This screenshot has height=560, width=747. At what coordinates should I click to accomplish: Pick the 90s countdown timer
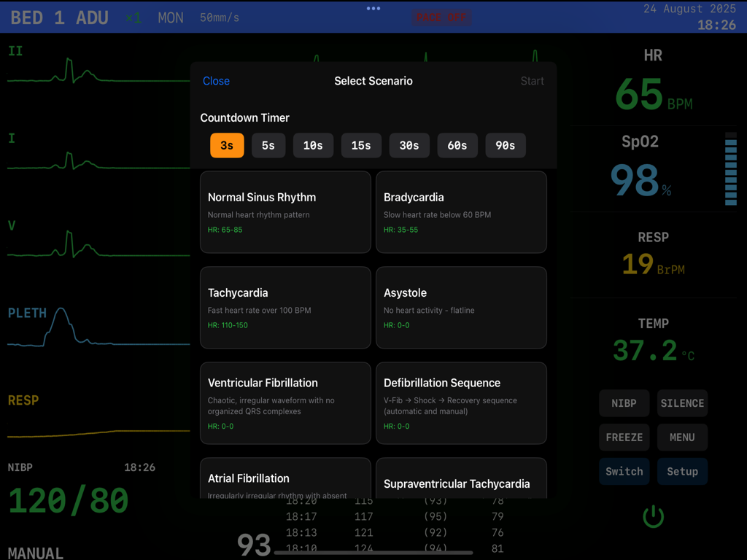click(x=506, y=145)
